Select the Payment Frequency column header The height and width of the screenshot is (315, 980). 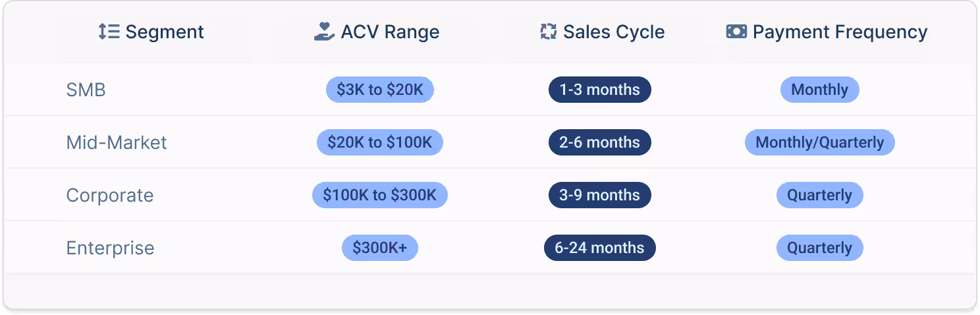827,32
